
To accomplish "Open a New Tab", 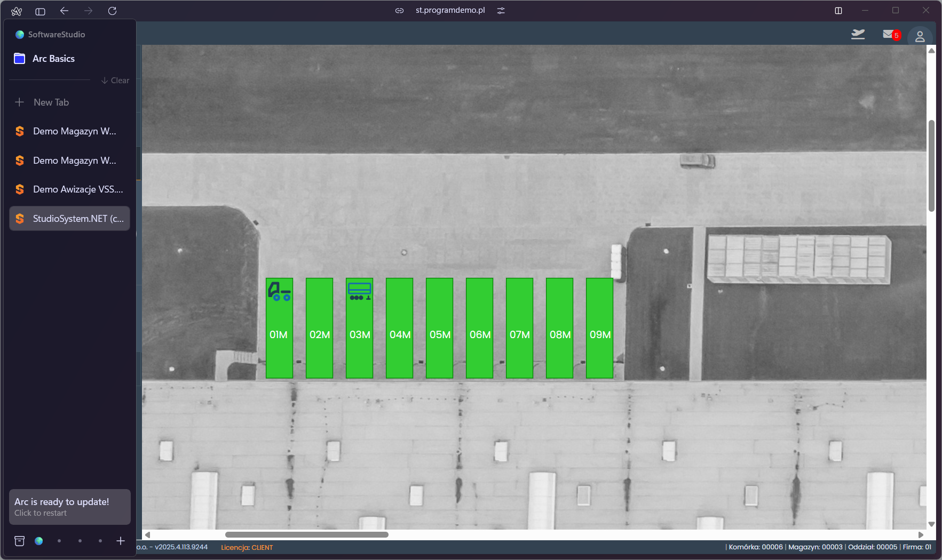I will pyautogui.click(x=51, y=102).
